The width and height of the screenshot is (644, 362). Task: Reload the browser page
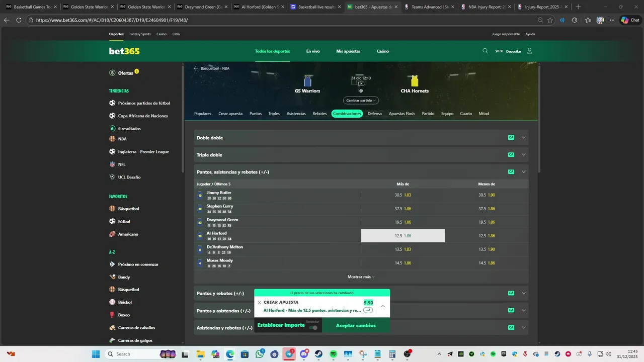point(19,20)
